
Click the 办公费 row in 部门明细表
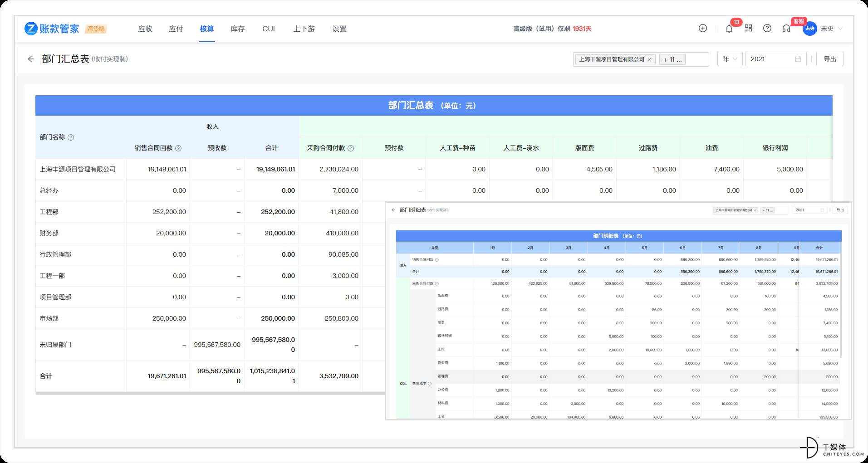pyautogui.click(x=638, y=390)
